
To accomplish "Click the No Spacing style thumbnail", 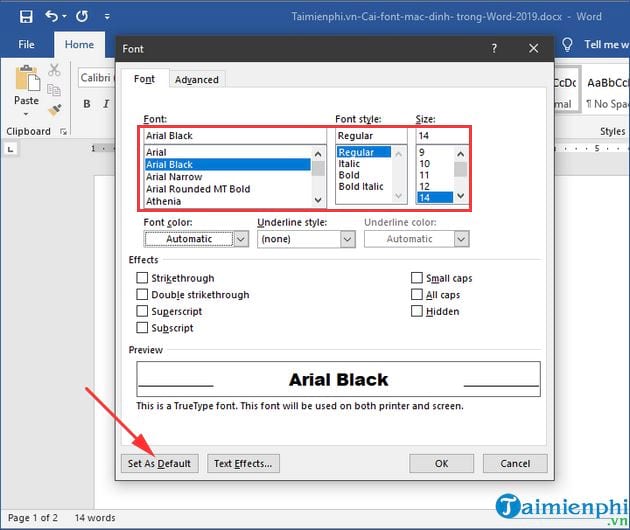I will click(x=606, y=93).
